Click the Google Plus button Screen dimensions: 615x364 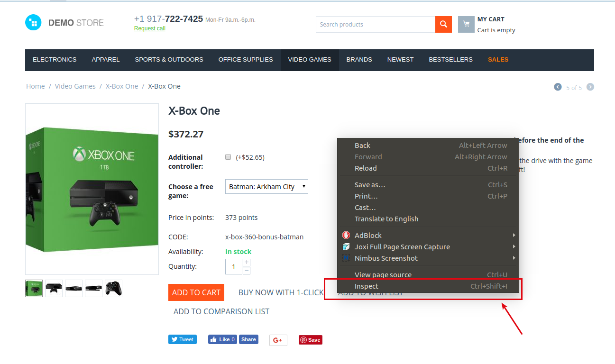(278, 340)
